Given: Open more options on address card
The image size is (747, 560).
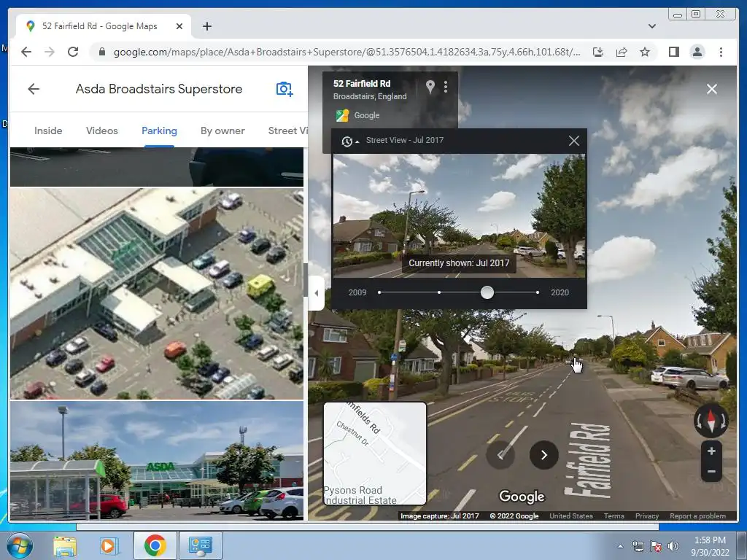Looking at the screenshot, I should (446, 87).
